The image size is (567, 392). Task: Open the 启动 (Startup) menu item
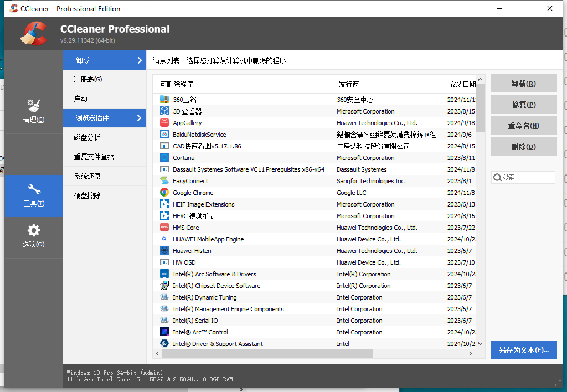click(105, 99)
